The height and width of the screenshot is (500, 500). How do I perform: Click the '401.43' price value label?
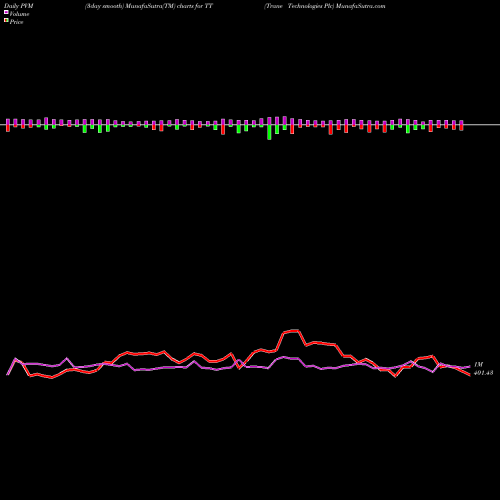pos(483,373)
